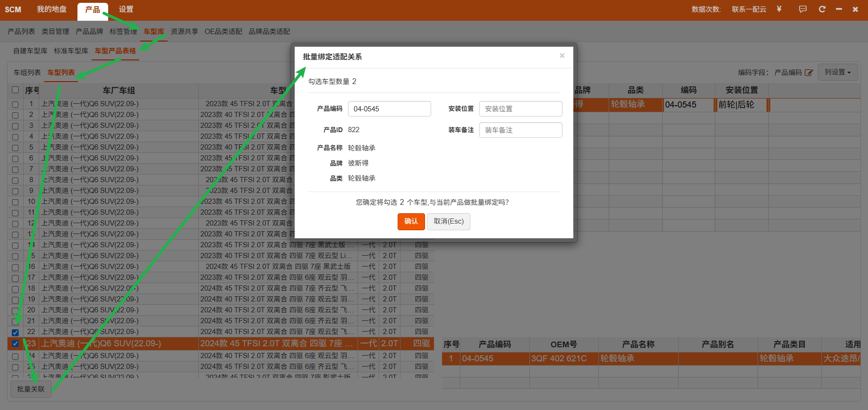Click the SCM logo
Screen dimensions: 868x410
13,9
